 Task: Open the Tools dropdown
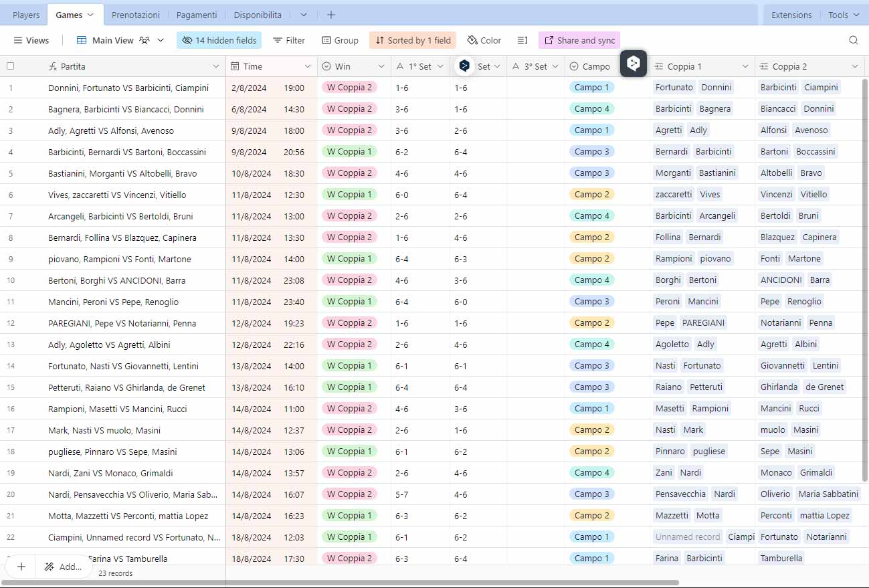pos(843,15)
